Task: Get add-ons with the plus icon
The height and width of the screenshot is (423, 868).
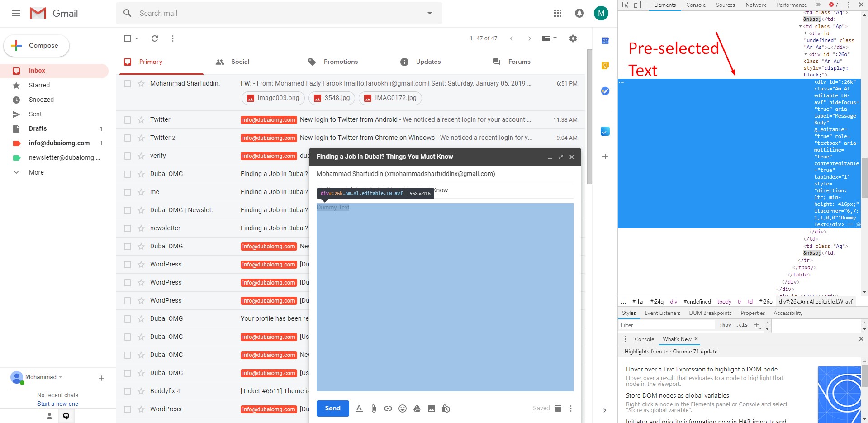Action: 605,157
